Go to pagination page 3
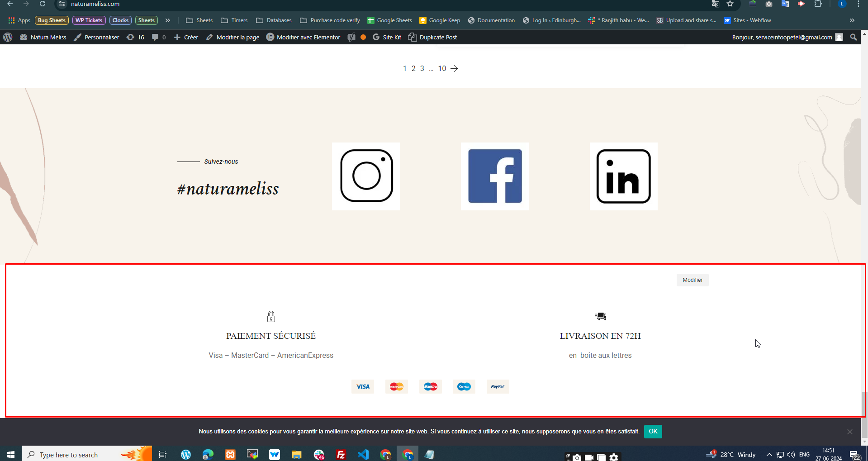Viewport: 868px width, 461px height. 422,68
